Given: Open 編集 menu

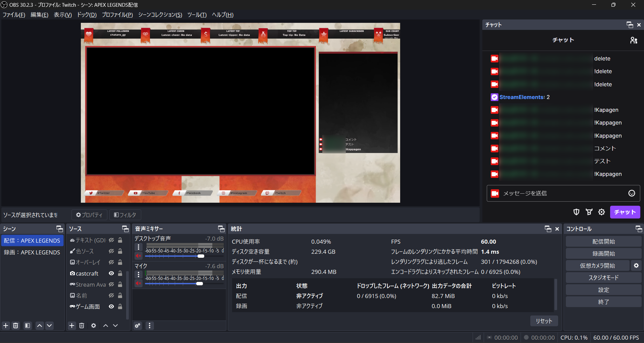Looking at the screenshot, I should (x=39, y=15).
